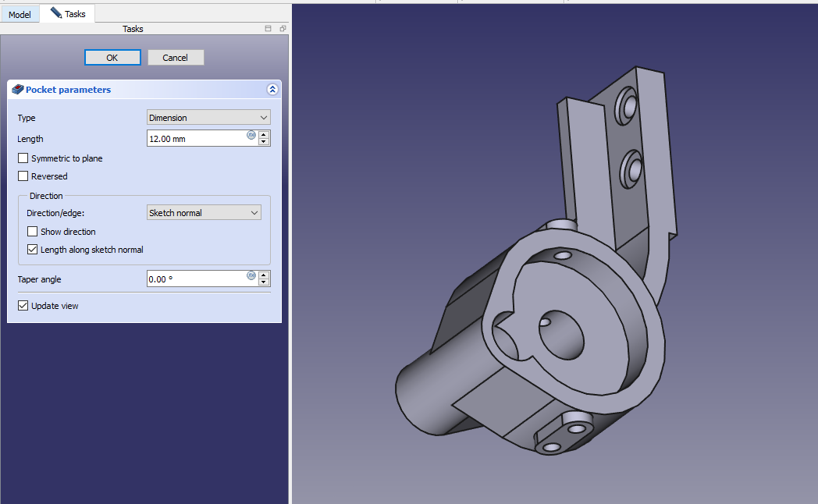Screen dimensions: 818x504
Task: Switch to the Model tab
Action: (x=20, y=14)
